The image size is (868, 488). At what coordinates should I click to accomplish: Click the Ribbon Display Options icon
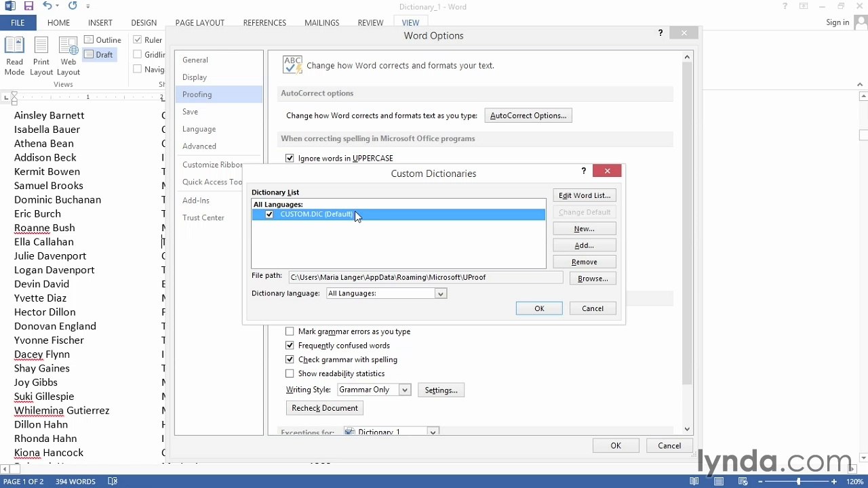click(804, 7)
